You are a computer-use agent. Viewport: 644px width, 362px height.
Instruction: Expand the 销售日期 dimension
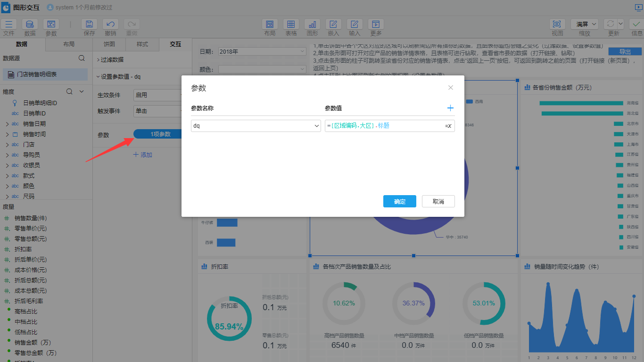7,124
